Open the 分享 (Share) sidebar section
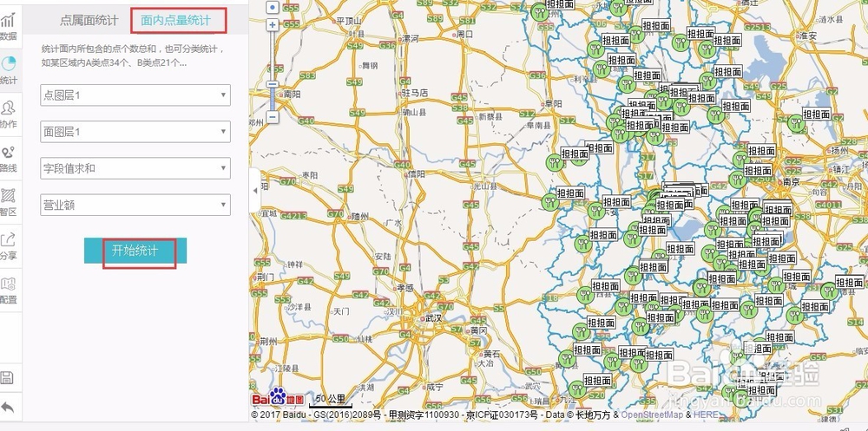 9,245
